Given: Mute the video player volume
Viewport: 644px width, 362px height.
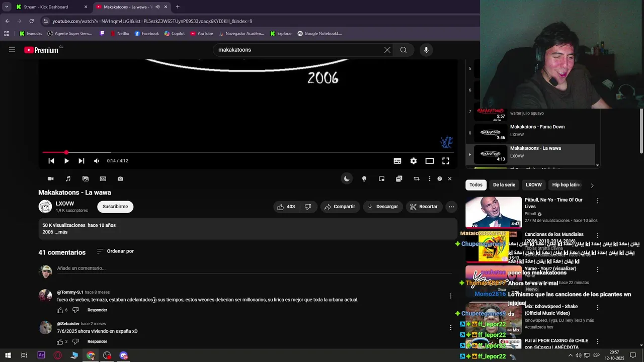Looking at the screenshot, I should click(x=97, y=161).
